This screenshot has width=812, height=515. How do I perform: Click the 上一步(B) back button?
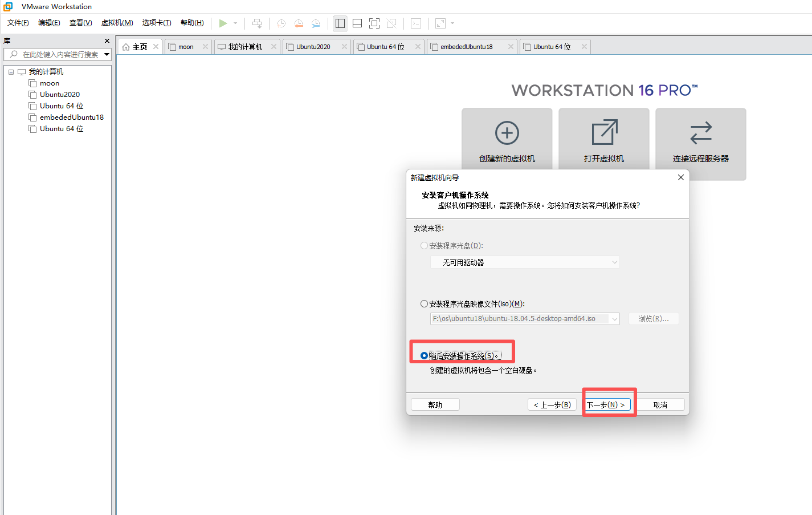point(552,405)
